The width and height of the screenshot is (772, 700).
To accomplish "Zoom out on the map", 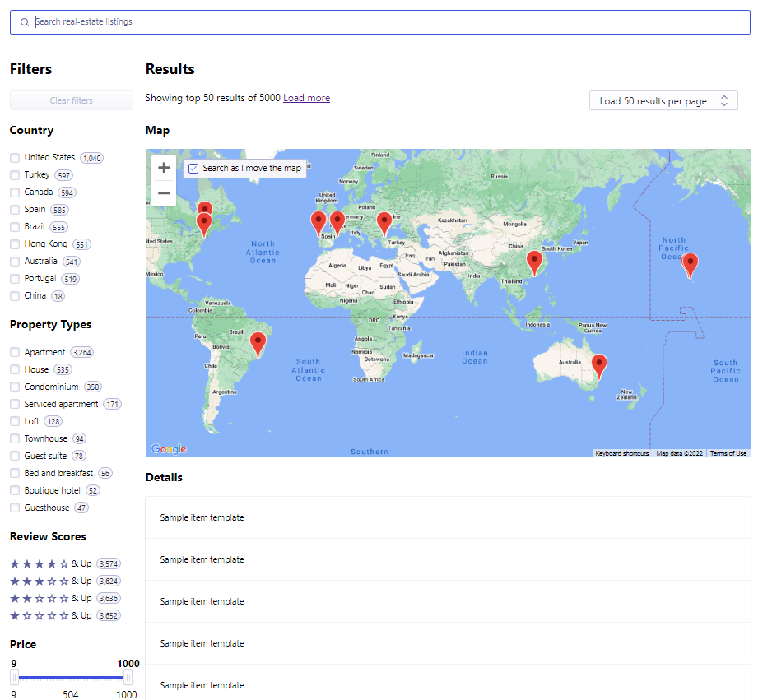I will pos(164,192).
